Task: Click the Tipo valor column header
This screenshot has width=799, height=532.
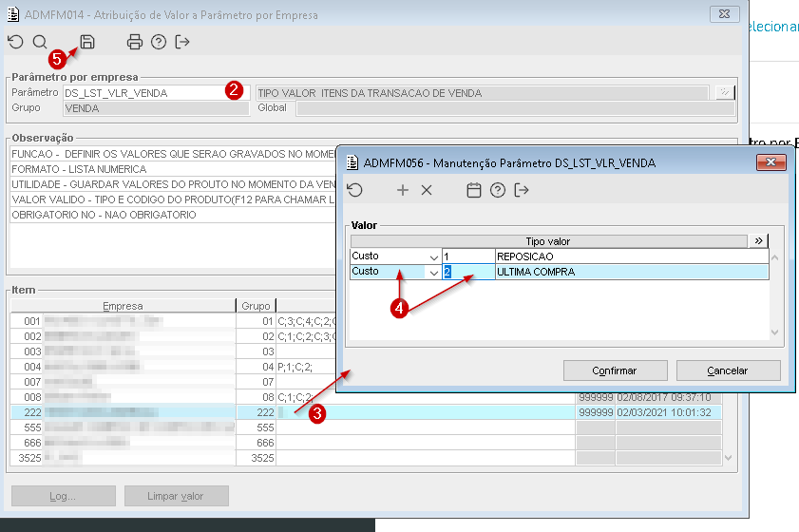Action: (x=549, y=241)
